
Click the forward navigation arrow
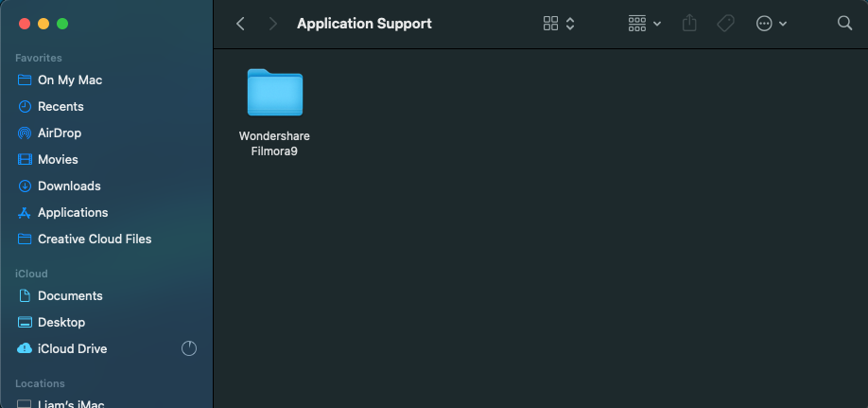click(273, 24)
